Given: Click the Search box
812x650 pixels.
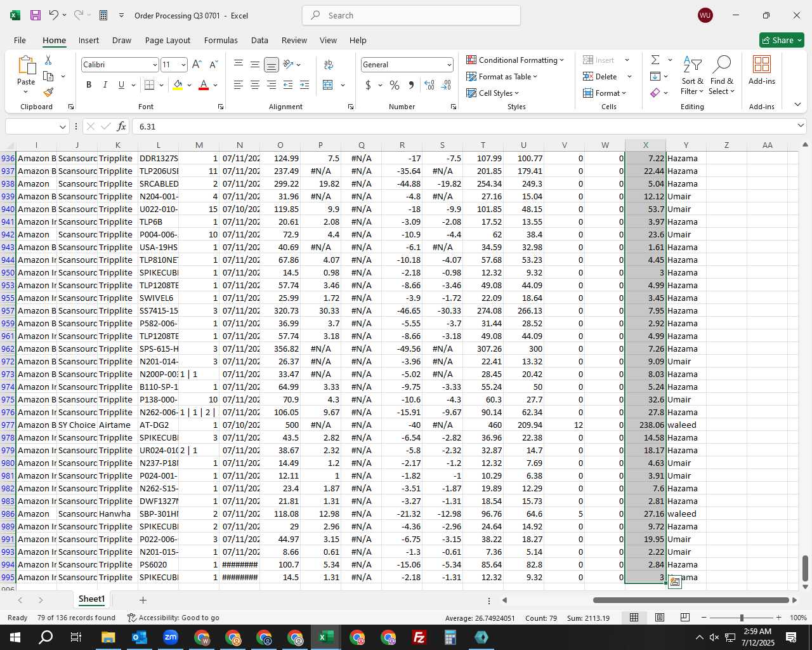Looking at the screenshot, I should [x=411, y=15].
